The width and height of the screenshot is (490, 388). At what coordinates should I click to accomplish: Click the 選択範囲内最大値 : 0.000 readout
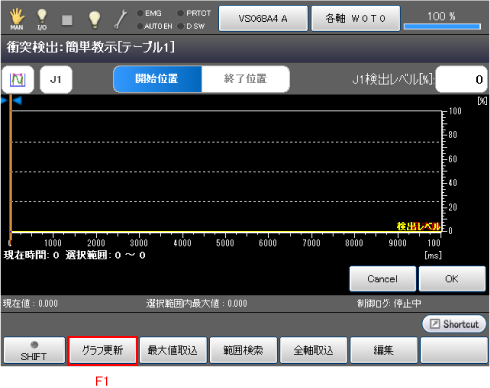(x=197, y=303)
